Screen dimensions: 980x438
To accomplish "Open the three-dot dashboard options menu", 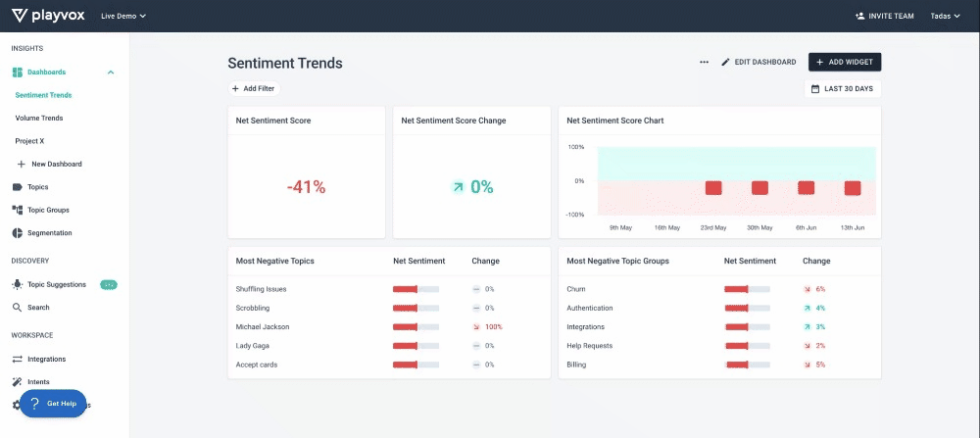I will 705,62.
